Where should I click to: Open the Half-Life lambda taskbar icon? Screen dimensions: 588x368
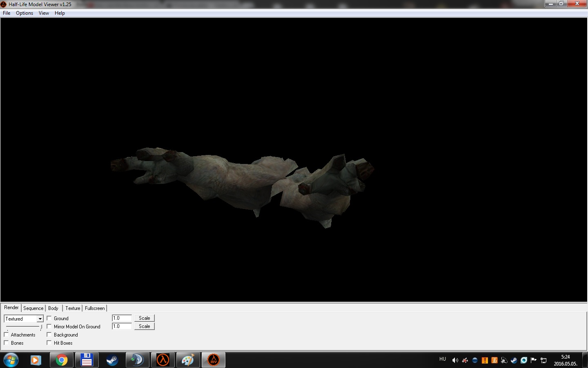coord(163,360)
